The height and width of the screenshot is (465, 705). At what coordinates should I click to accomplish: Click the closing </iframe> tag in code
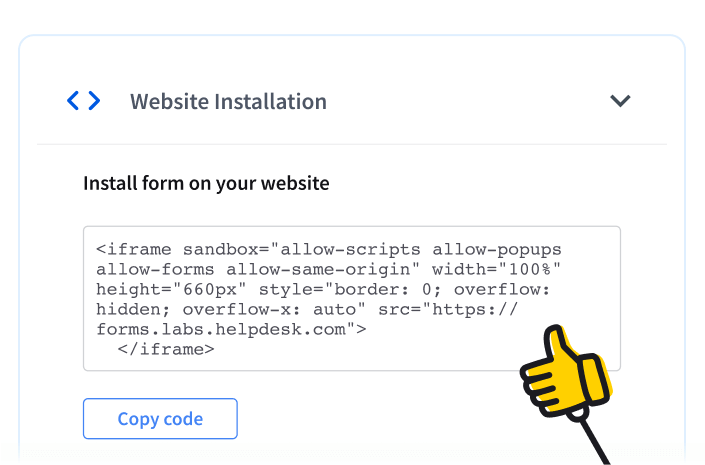(x=166, y=349)
